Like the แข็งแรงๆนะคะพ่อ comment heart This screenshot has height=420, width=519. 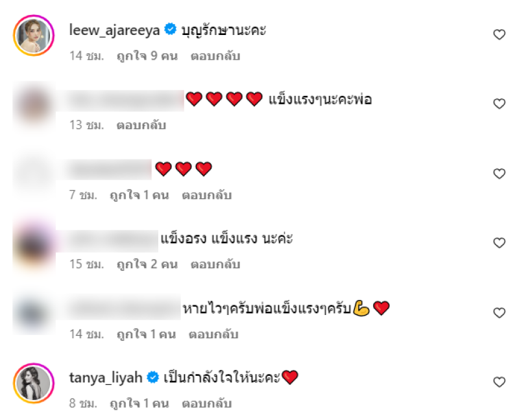pos(499,104)
